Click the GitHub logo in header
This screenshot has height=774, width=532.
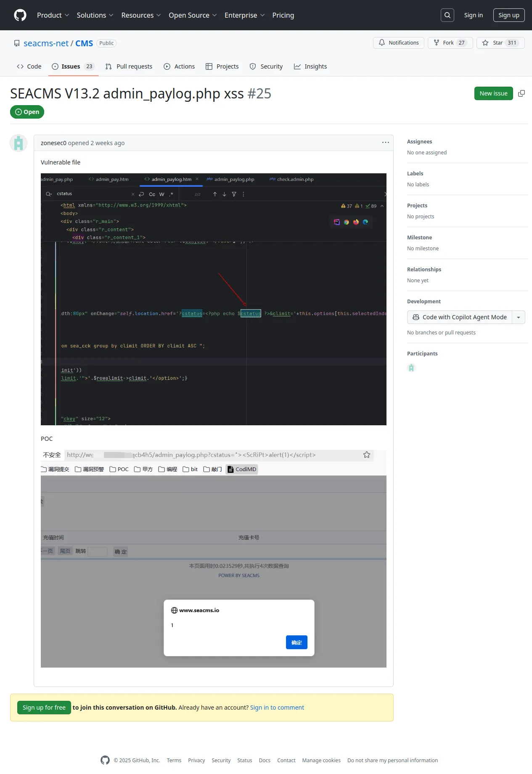20,15
